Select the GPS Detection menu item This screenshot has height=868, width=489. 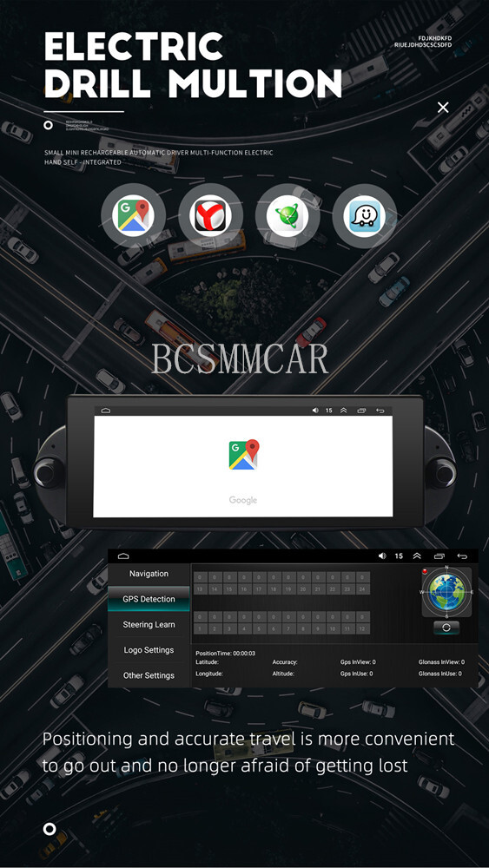pyautogui.click(x=149, y=599)
